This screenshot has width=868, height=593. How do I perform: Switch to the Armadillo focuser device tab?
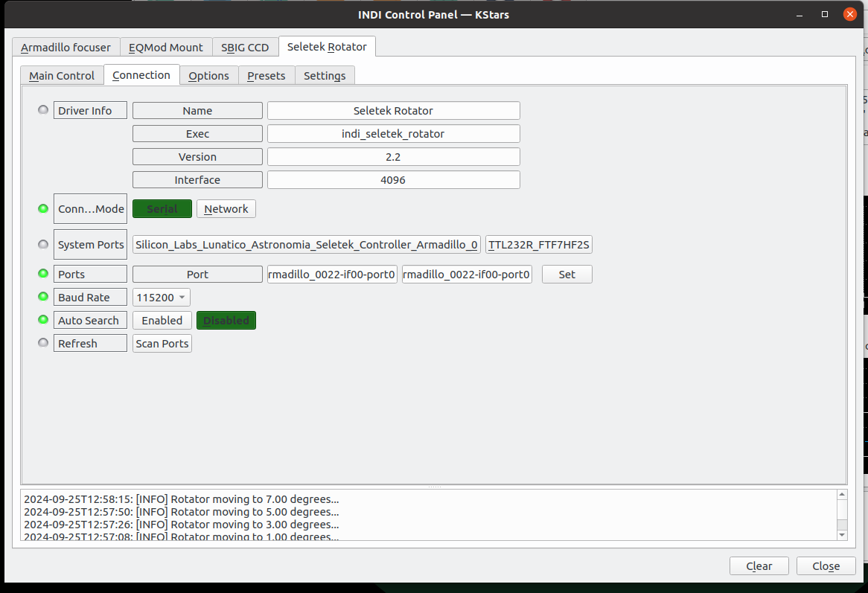[x=66, y=47]
